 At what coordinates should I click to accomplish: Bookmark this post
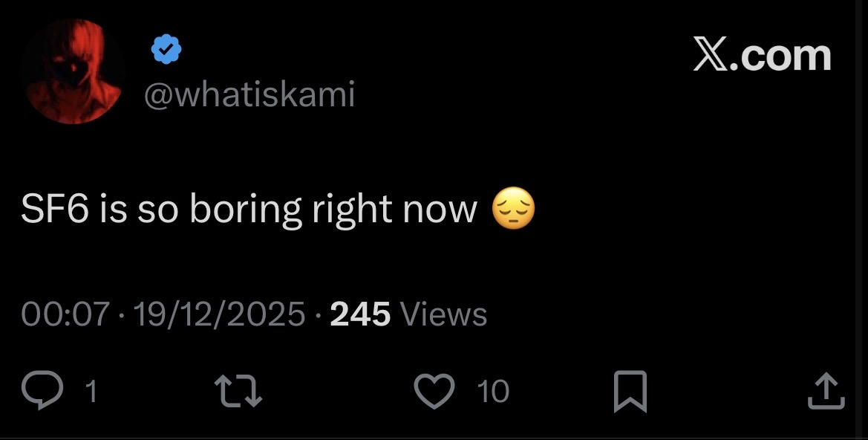[630, 392]
